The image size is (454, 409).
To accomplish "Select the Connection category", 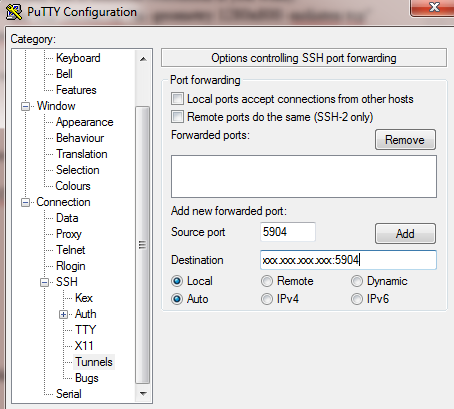I will click(x=63, y=202).
